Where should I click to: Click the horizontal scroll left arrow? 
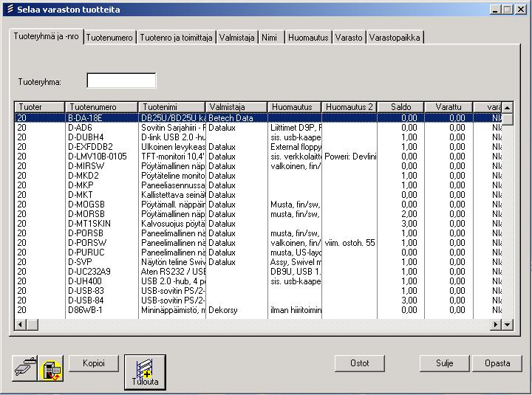[x=21, y=324]
